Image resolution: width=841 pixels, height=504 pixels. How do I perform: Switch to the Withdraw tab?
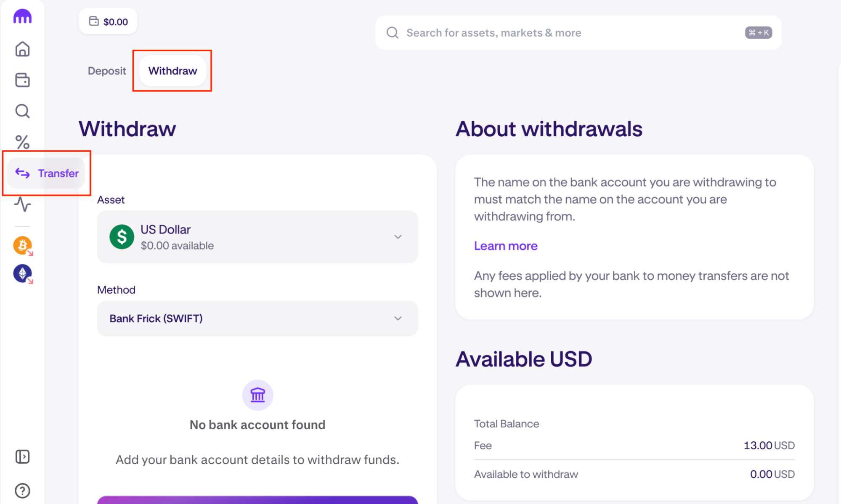click(172, 71)
